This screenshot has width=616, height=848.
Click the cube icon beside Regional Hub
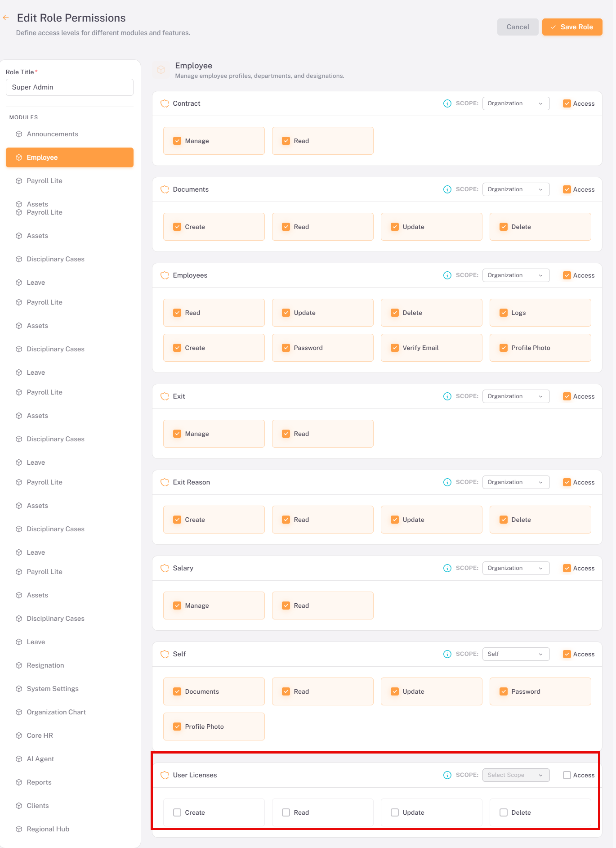coord(19,829)
